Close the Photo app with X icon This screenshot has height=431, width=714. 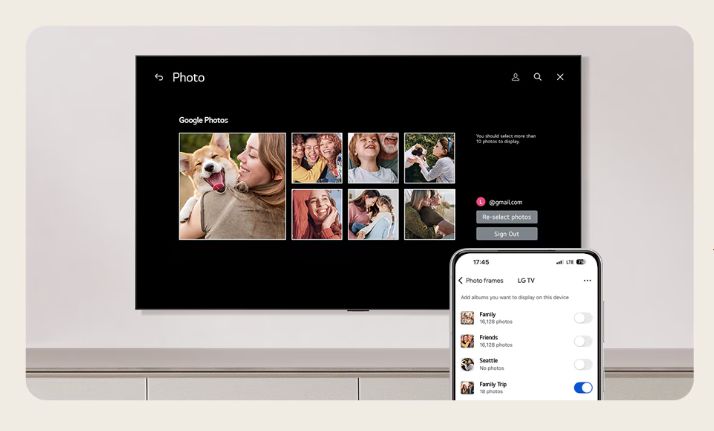(560, 77)
